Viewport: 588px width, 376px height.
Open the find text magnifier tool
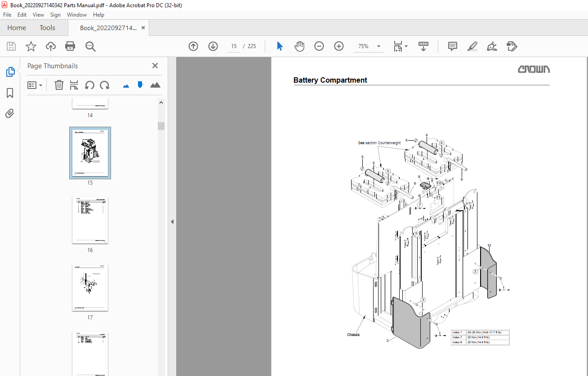tap(90, 46)
